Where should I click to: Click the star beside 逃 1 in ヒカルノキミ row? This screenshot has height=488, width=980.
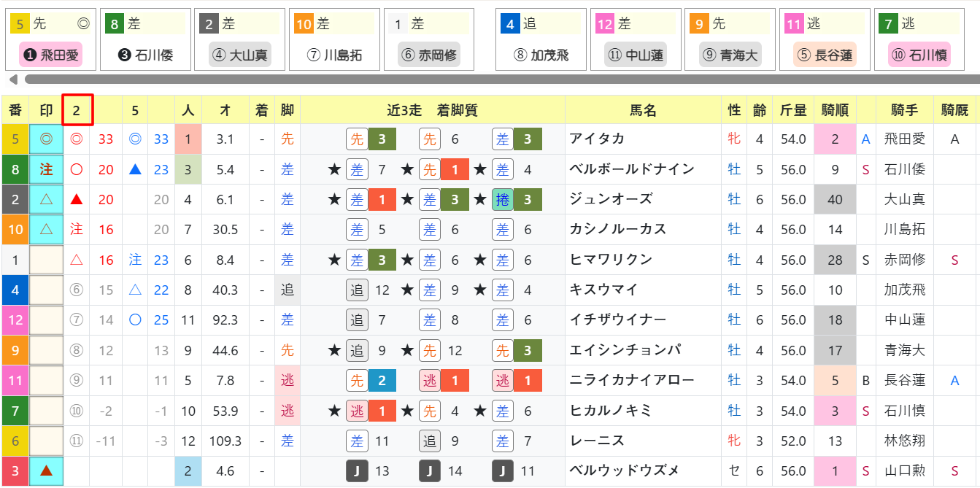(x=334, y=411)
